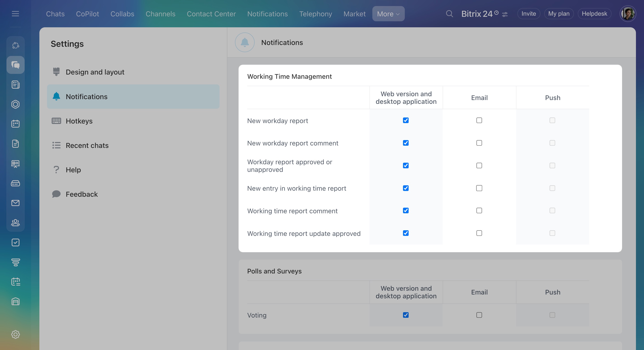644x350 pixels.
Task: Go to the Market tab
Action: coord(354,14)
